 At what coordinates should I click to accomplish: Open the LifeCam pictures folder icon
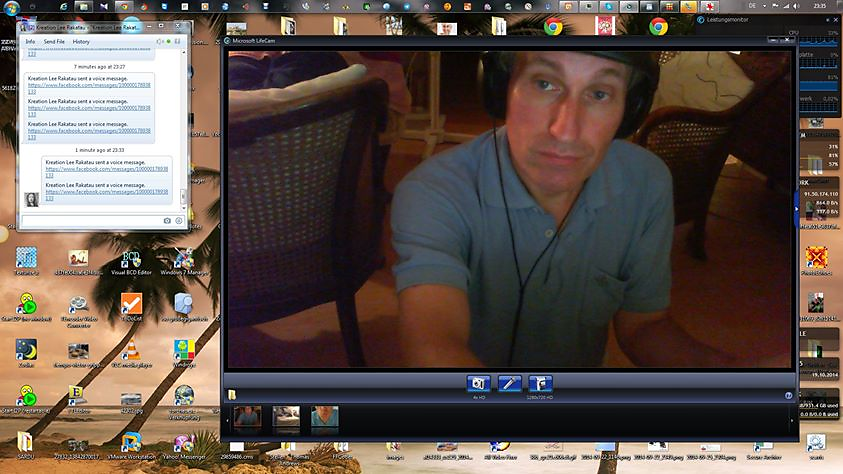point(233,394)
